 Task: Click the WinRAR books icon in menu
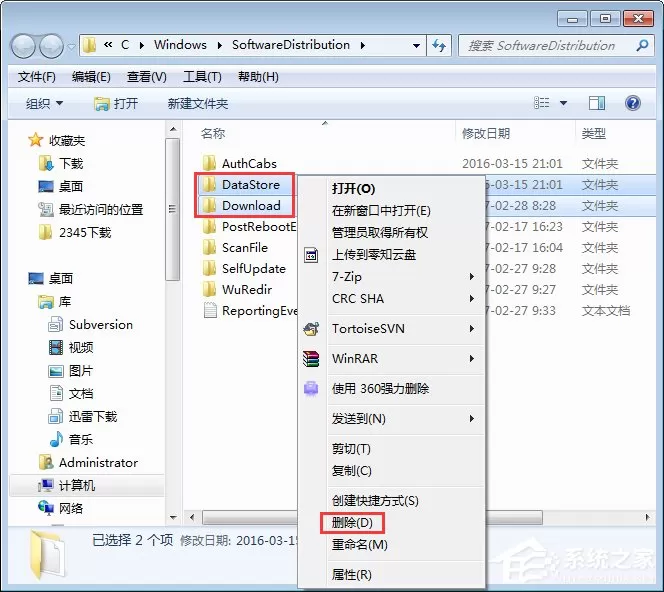[x=311, y=359]
